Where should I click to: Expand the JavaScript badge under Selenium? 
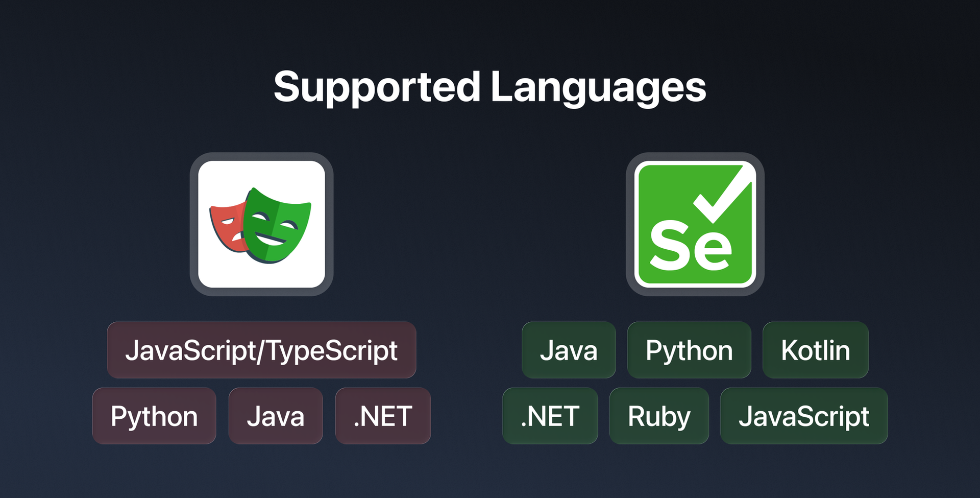pos(804,416)
